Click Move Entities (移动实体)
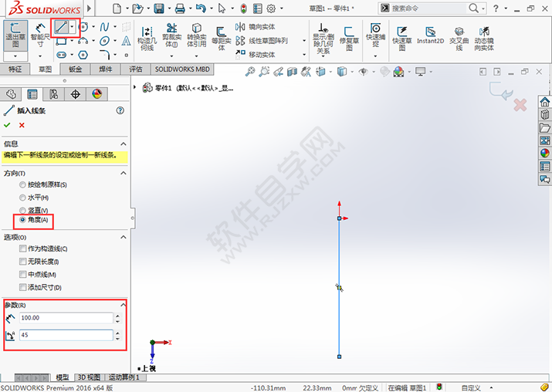552x392 pixels. coord(256,55)
